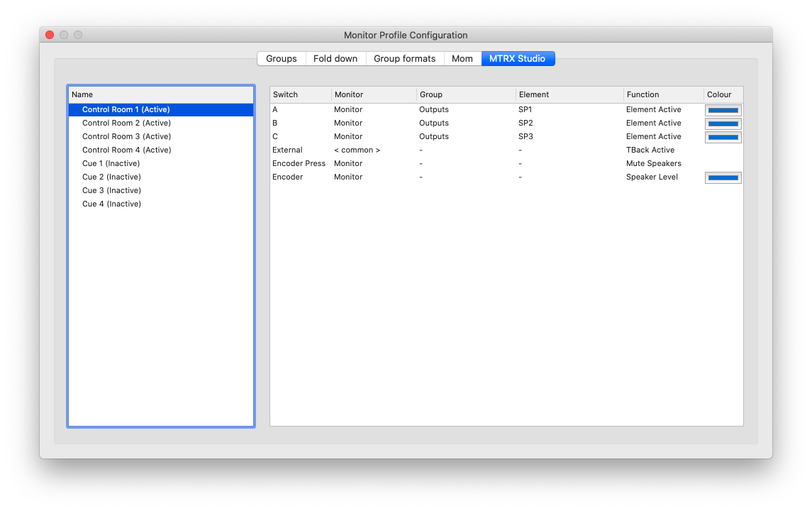
Task: Click the Function column header
Action: (x=663, y=94)
